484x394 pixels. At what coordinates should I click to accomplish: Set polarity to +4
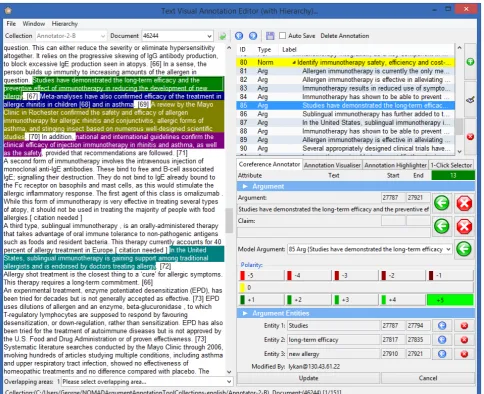point(403,300)
